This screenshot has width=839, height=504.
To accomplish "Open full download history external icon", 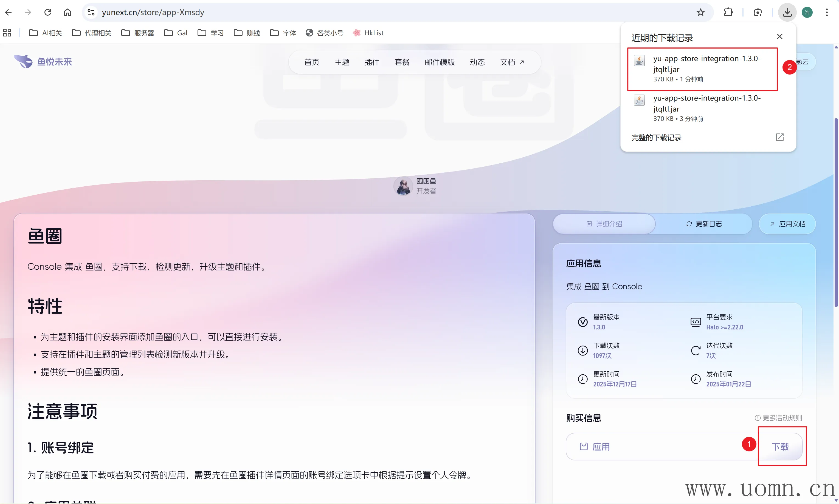I will tap(779, 137).
